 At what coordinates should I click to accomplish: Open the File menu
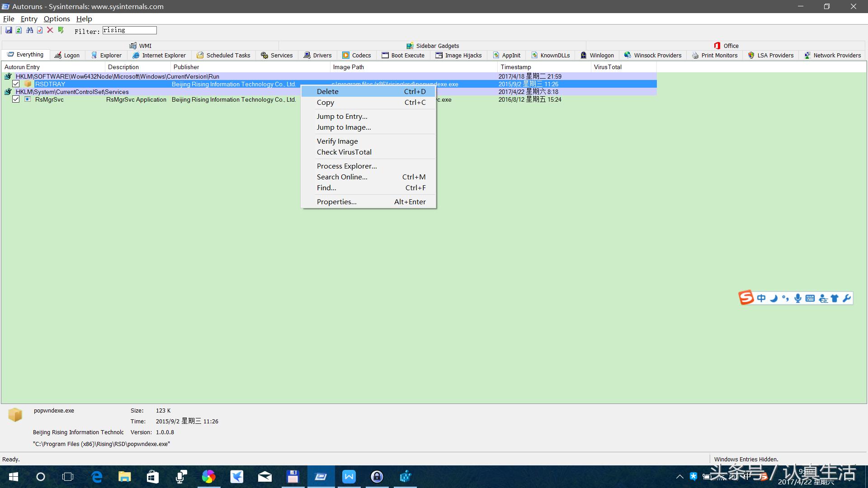point(9,19)
